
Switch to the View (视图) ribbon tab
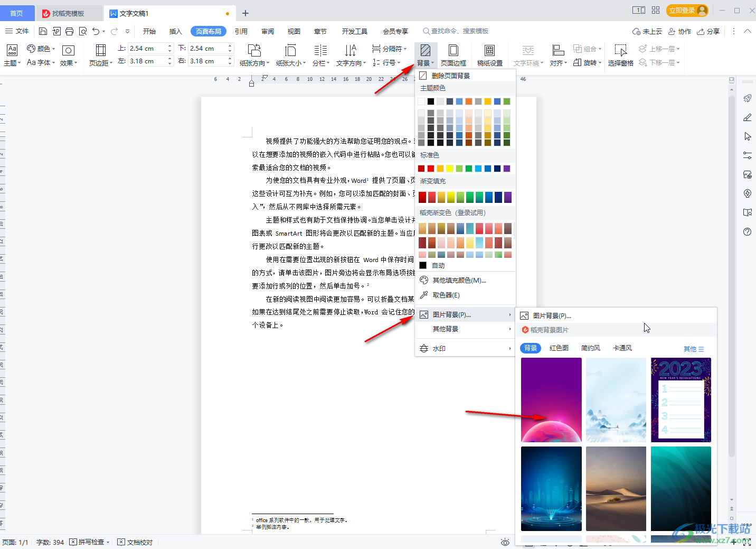coord(294,31)
